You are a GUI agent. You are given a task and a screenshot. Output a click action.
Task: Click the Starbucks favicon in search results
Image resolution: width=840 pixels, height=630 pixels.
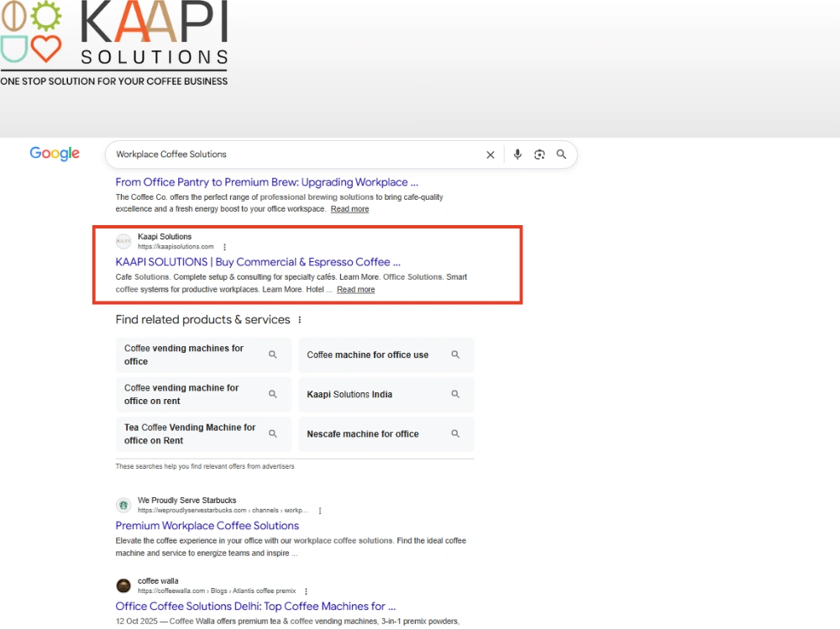click(123, 505)
